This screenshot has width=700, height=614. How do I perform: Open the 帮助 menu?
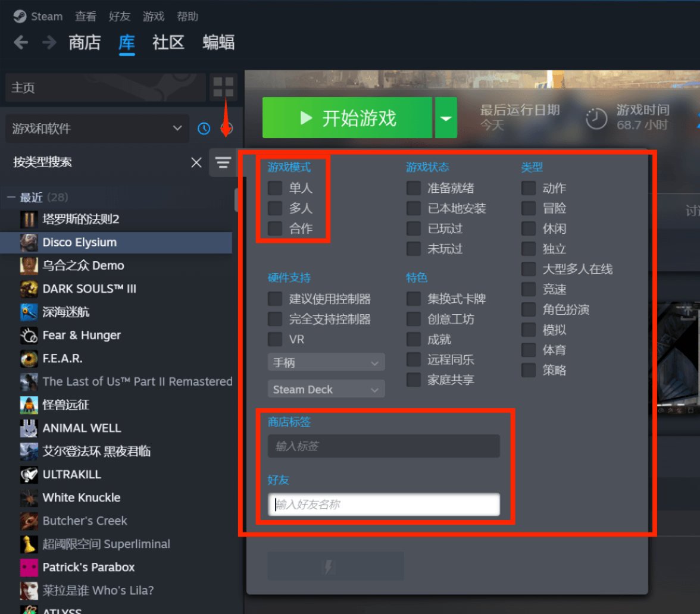(x=187, y=17)
